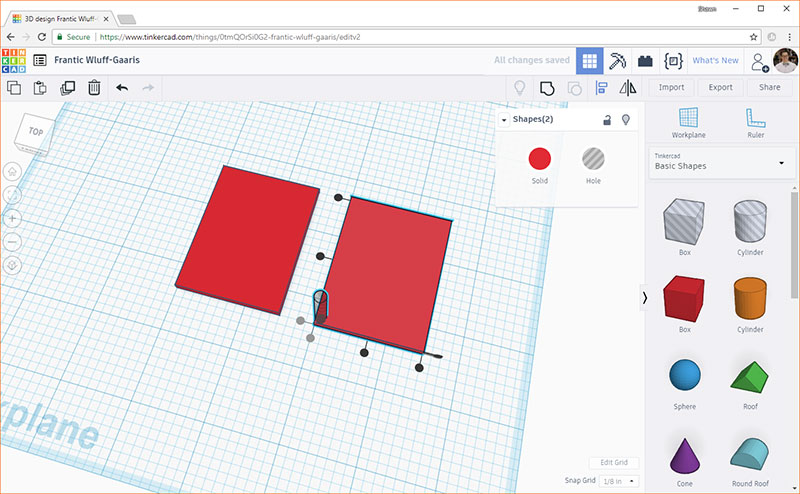Click the Export button

(720, 88)
